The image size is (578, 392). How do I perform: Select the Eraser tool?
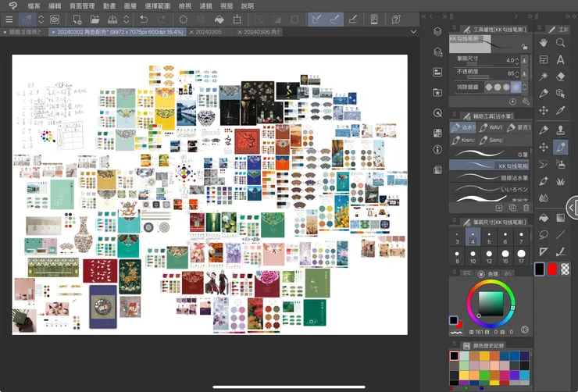[x=561, y=77]
